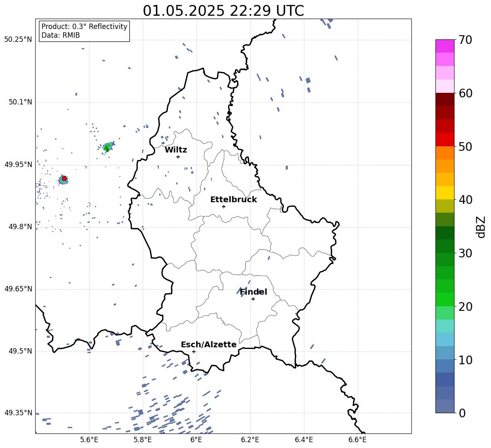This screenshot has height=448, width=491.
Task: Click the title 01.05.2025 22:29 UTC
Action: click(223, 11)
